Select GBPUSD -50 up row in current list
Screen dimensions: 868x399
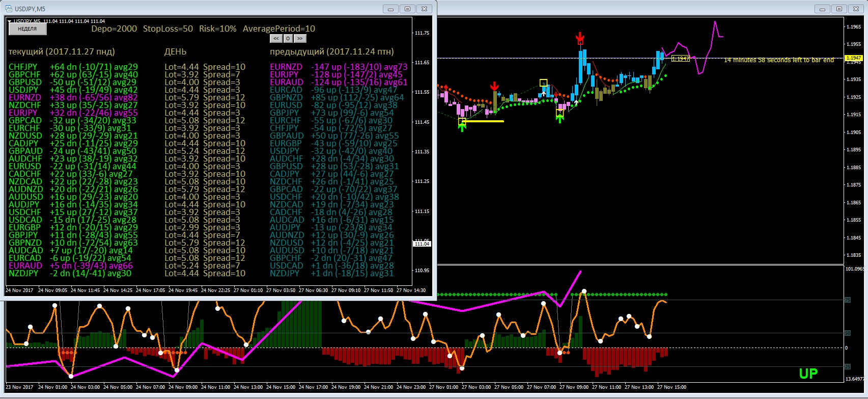pyautogui.click(x=72, y=82)
